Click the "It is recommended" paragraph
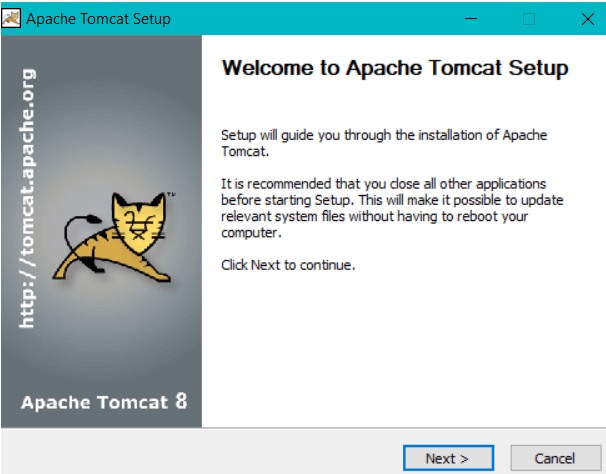Screen dimensions: 606x474 pos(392,208)
